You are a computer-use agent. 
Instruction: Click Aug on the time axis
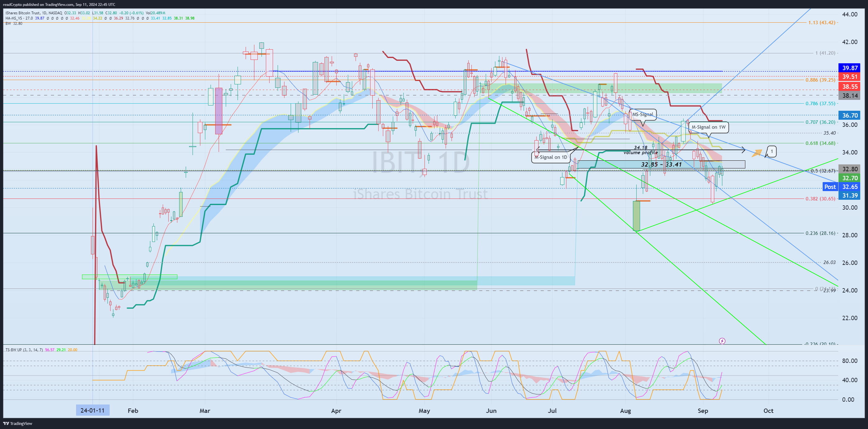[x=625, y=411]
